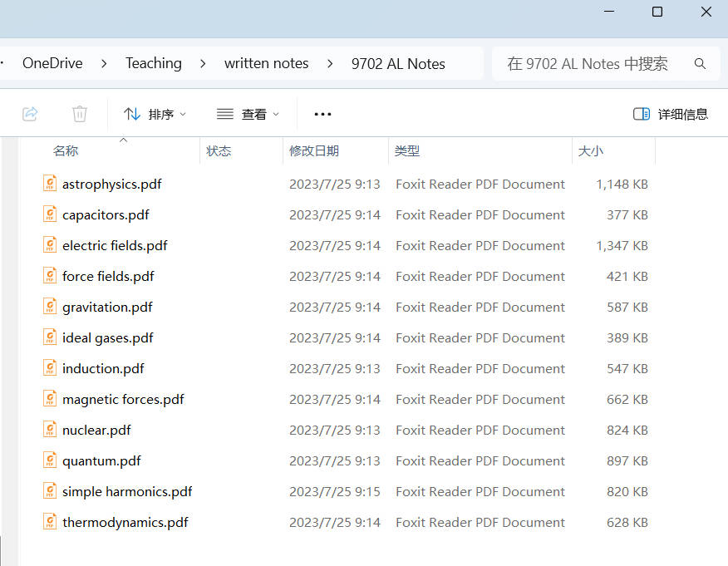
Task: Sort by the 大小 size column header
Action: (x=591, y=151)
